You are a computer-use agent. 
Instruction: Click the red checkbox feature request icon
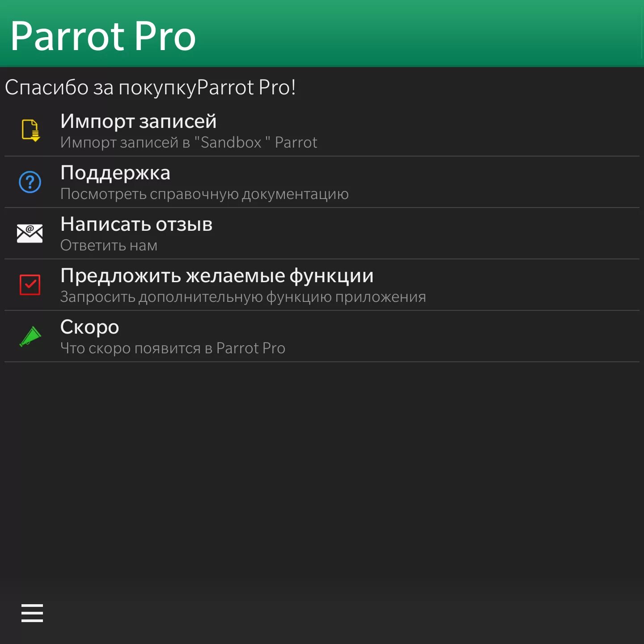pos(29,285)
